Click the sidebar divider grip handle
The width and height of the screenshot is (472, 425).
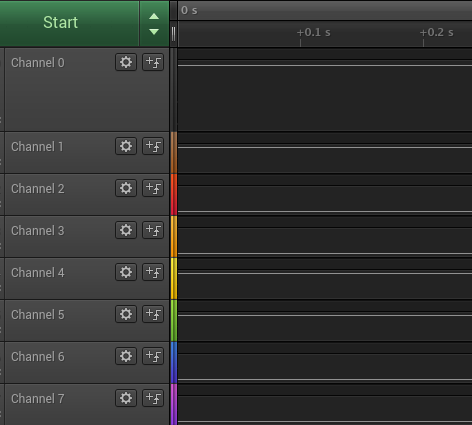(x=173, y=34)
